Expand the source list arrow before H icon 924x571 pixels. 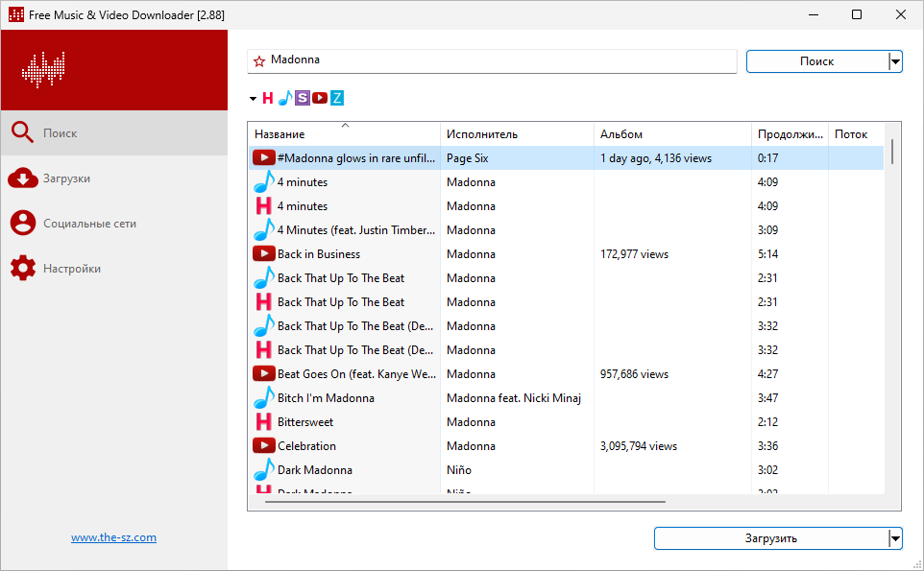(253, 98)
